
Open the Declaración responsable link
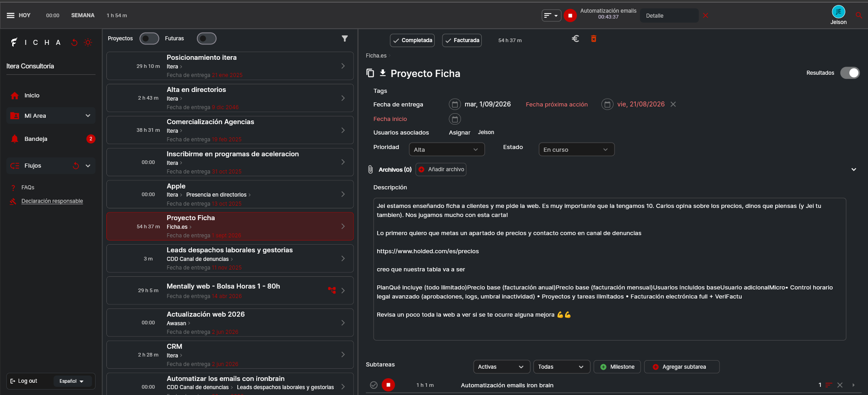click(x=52, y=201)
